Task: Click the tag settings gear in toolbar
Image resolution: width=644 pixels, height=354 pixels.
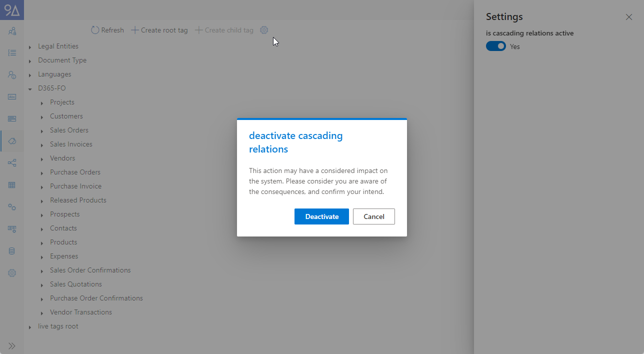Action: click(264, 30)
